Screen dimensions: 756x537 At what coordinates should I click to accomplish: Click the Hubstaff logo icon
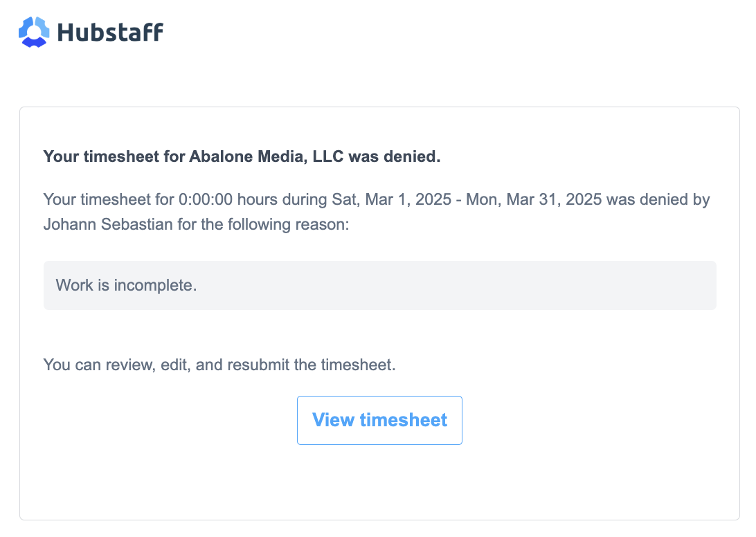click(34, 32)
